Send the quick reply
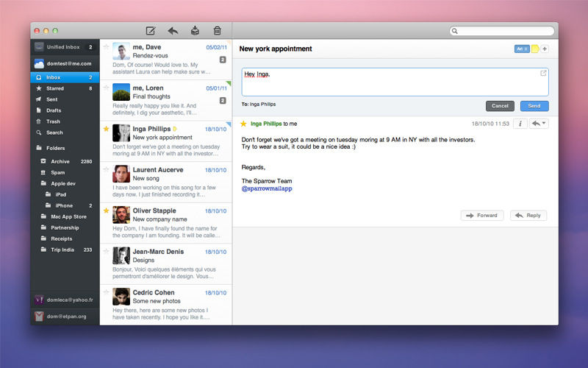 pyautogui.click(x=534, y=106)
